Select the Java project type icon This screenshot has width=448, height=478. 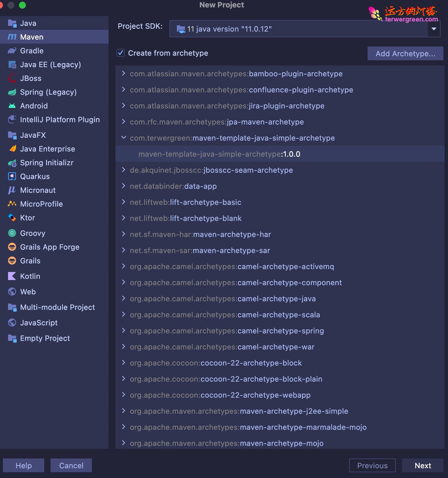point(12,23)
